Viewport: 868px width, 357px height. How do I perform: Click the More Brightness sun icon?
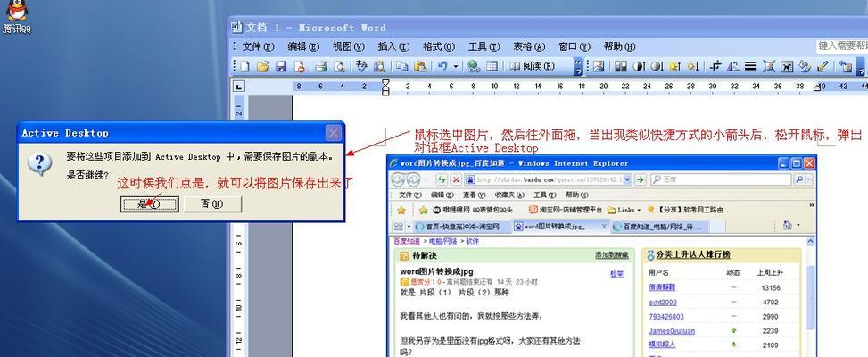click(674, 66)
